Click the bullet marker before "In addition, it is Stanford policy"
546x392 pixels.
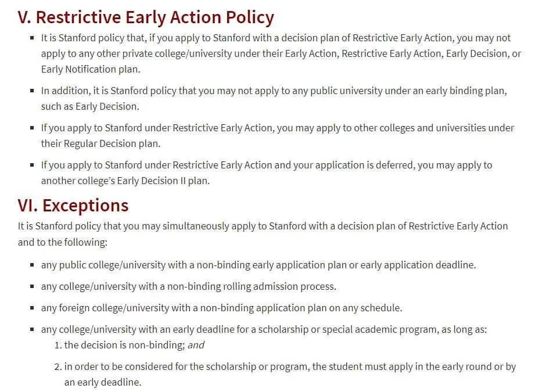(32, 91)
